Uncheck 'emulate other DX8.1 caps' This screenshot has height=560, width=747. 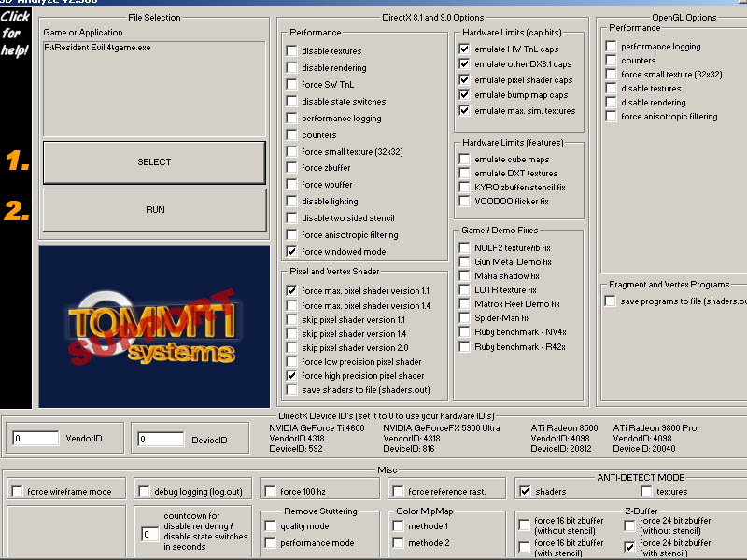click(464, 63)
